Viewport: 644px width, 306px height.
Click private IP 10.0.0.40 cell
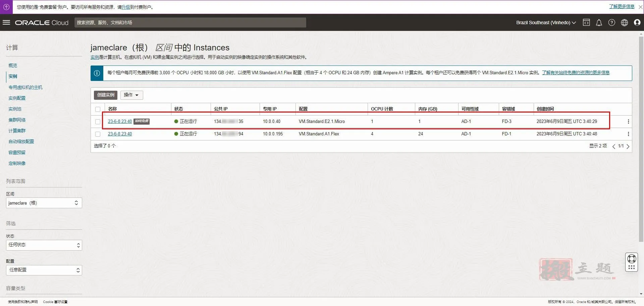coord(272,122)
